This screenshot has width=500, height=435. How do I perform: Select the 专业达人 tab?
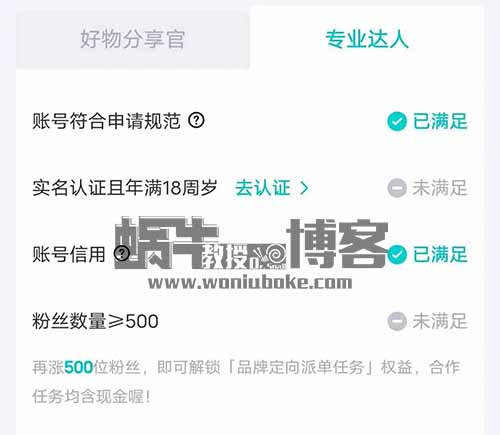(x=367, y=39)
